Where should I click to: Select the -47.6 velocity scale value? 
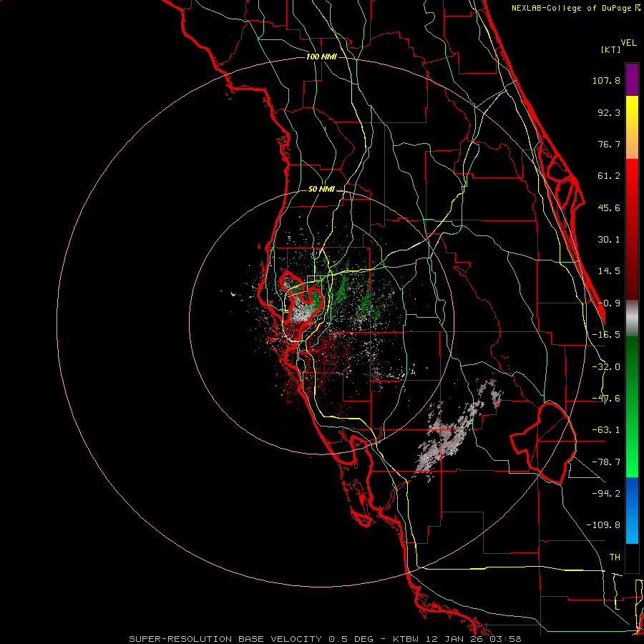606,399
